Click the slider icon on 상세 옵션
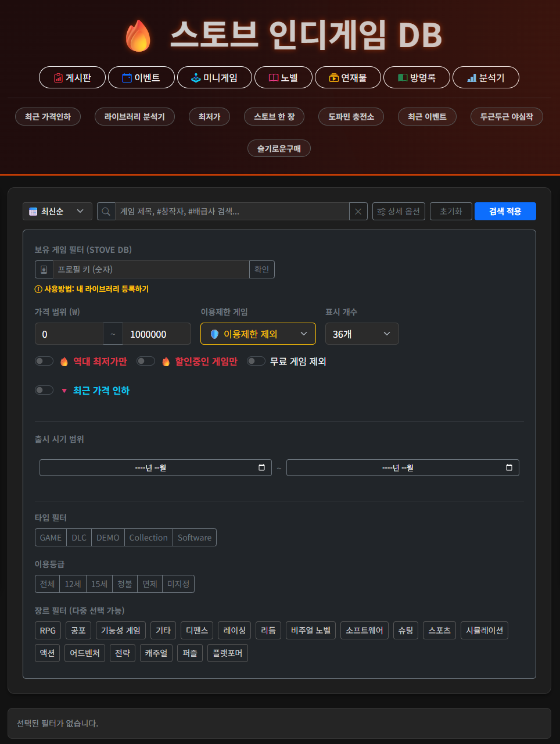 click(x=381, y=212)
